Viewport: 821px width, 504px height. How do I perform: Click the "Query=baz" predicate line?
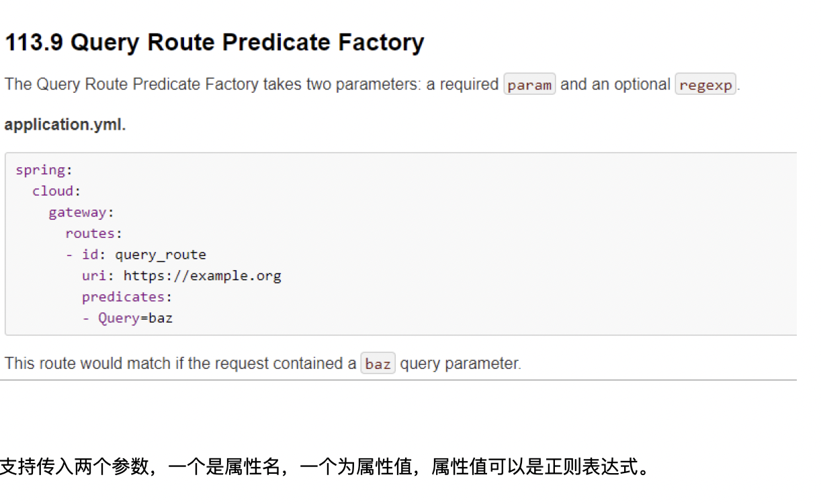135,318
